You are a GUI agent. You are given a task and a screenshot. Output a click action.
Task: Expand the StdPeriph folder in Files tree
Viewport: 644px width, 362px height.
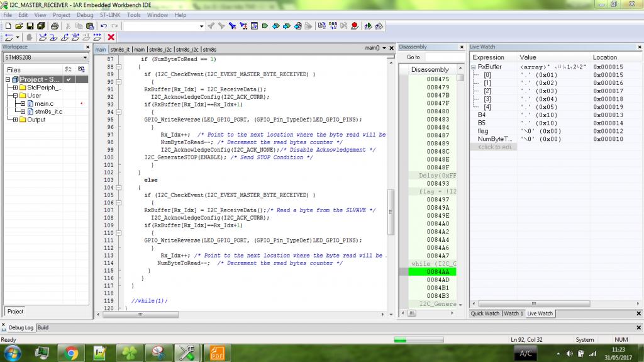16,88
